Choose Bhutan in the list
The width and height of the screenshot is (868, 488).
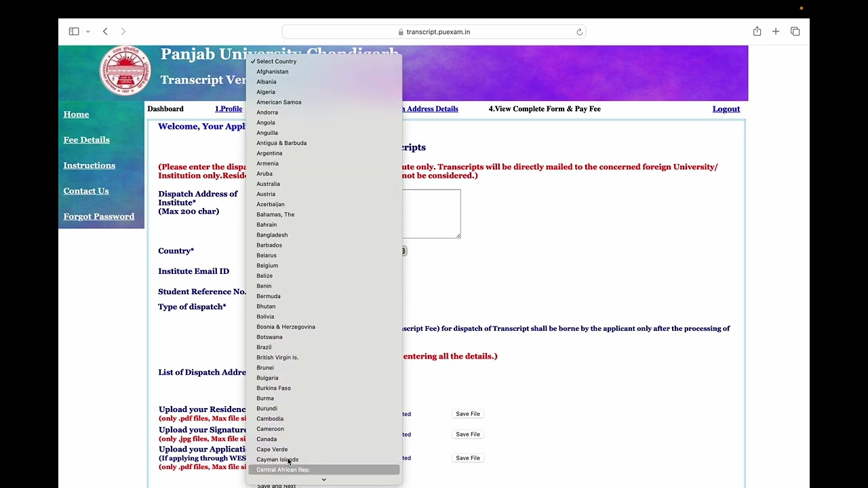tap(323, 306)
